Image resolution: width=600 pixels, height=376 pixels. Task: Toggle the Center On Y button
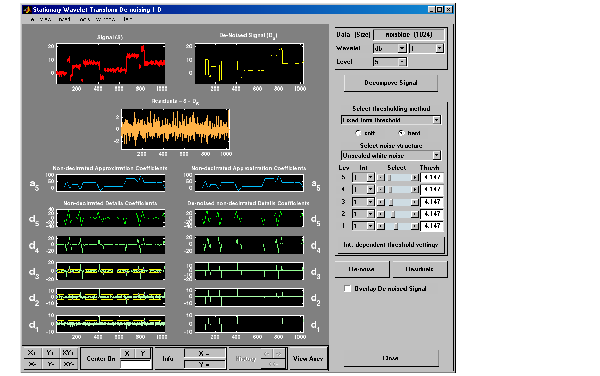click(143, 353)
